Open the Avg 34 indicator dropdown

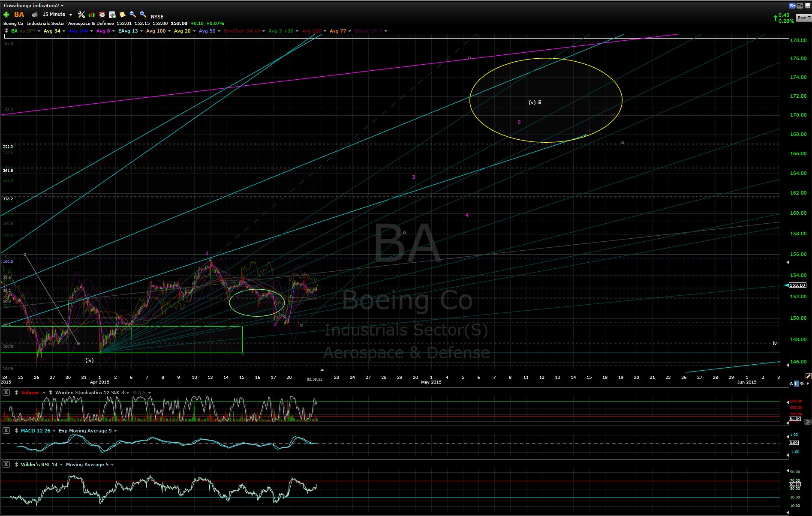pyautogui.click(x=64, y=31)
